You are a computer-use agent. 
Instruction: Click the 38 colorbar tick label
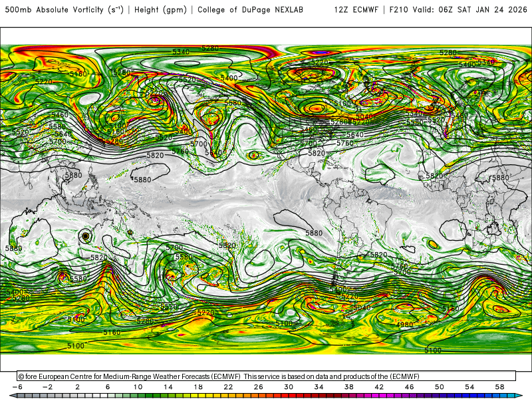coord(348,387)
